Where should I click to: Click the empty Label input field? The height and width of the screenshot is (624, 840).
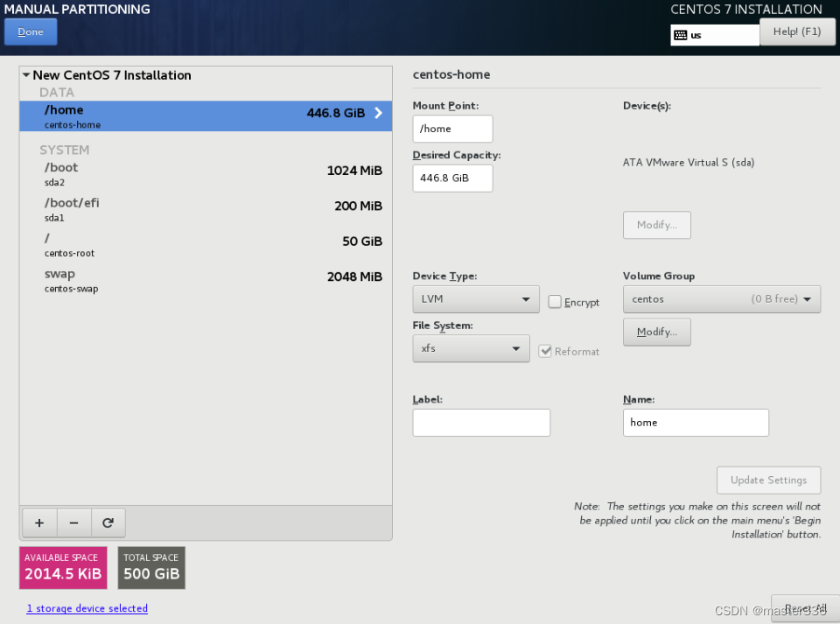(481, 423)
